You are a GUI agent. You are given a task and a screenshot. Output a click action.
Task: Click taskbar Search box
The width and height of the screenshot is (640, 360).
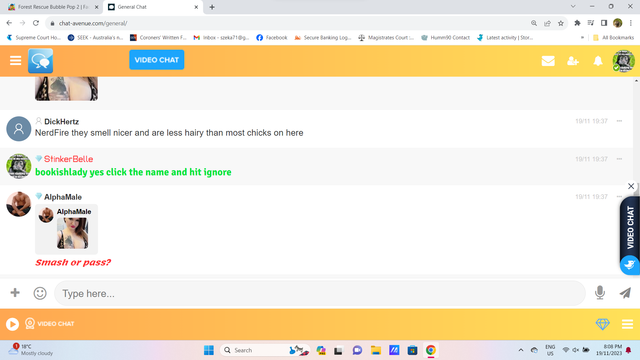pos(264,350)
